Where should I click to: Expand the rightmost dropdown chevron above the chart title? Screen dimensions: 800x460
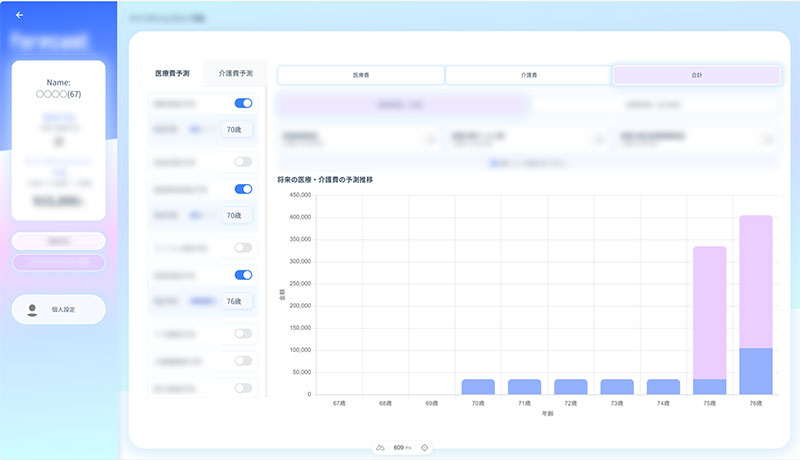(x=768, y=139)
